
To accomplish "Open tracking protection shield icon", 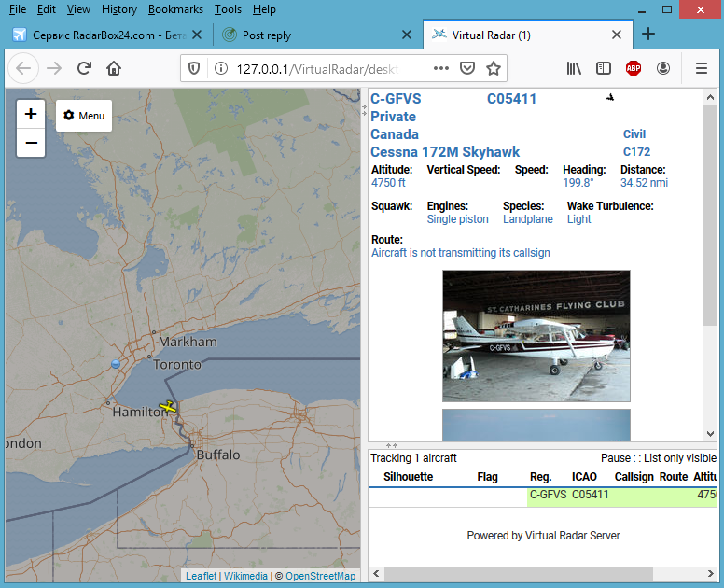I will tap(194, 69).
